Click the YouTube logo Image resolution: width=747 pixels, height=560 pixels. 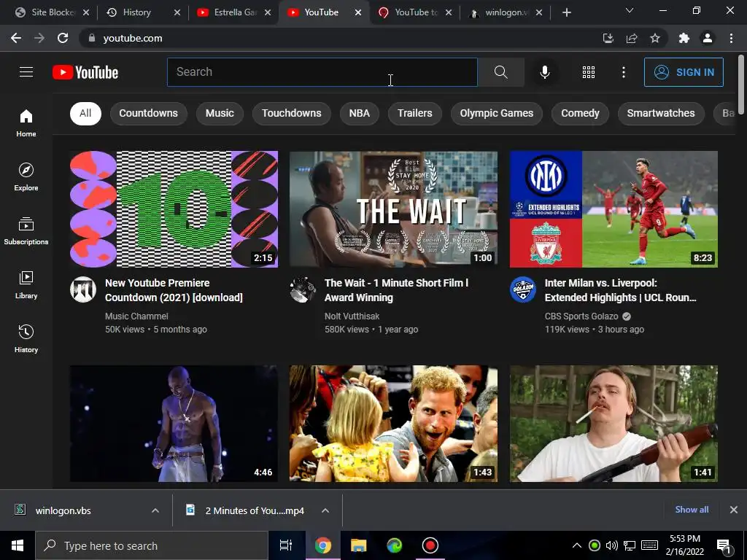click(85, 72)
